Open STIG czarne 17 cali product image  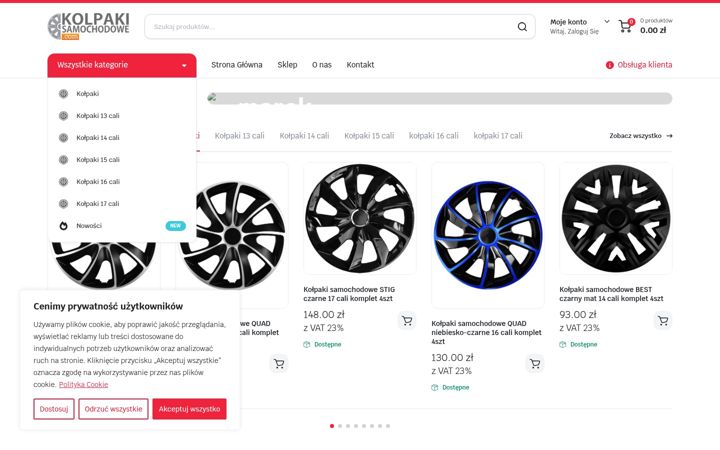click(x=360, y=219)
